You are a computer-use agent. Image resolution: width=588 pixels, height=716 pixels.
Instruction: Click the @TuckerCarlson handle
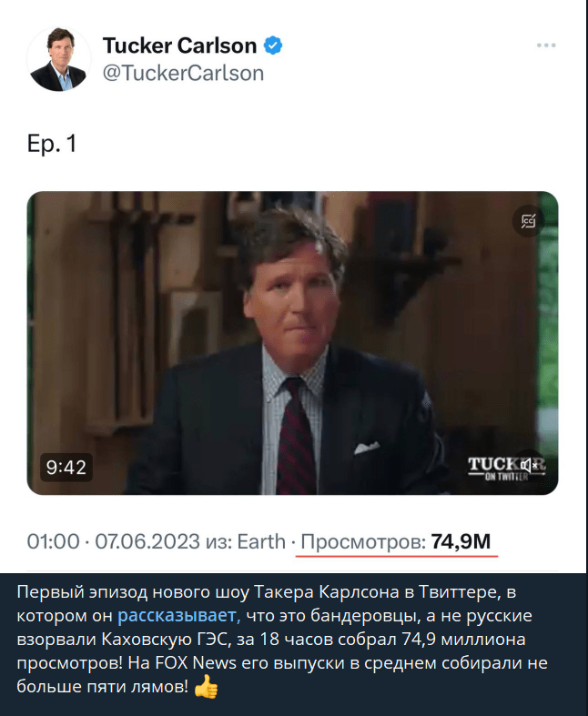point(183,73)
